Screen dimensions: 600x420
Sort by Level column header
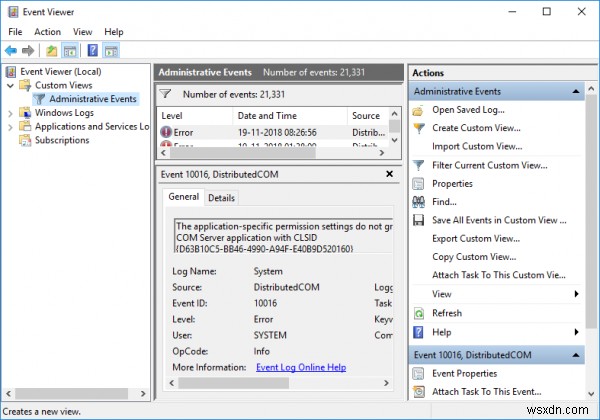point(194,116)
